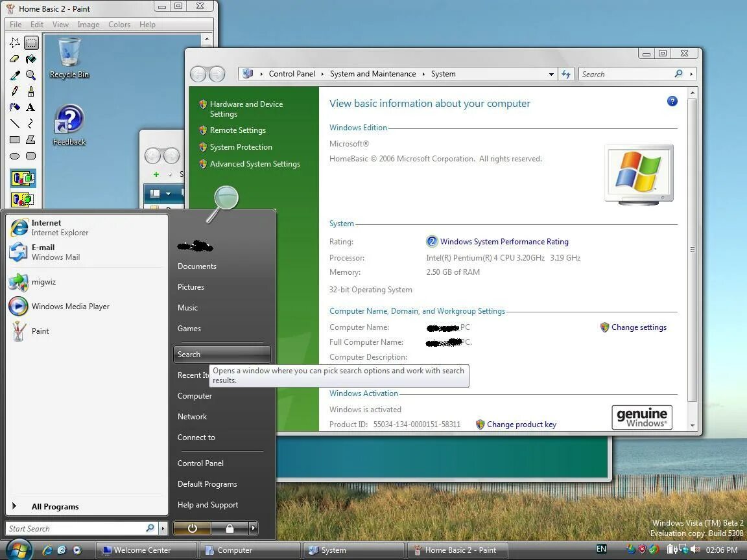This screenshot has height=560, width=747.
Task: Open the File menu in Paint
Action: coord(16,24)
